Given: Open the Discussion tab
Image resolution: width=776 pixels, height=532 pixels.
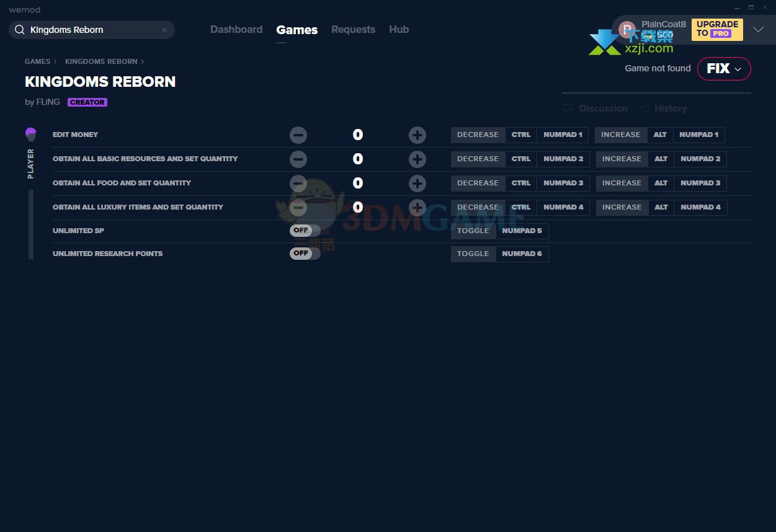Looking at the screenshot, I should pos(595,109).
